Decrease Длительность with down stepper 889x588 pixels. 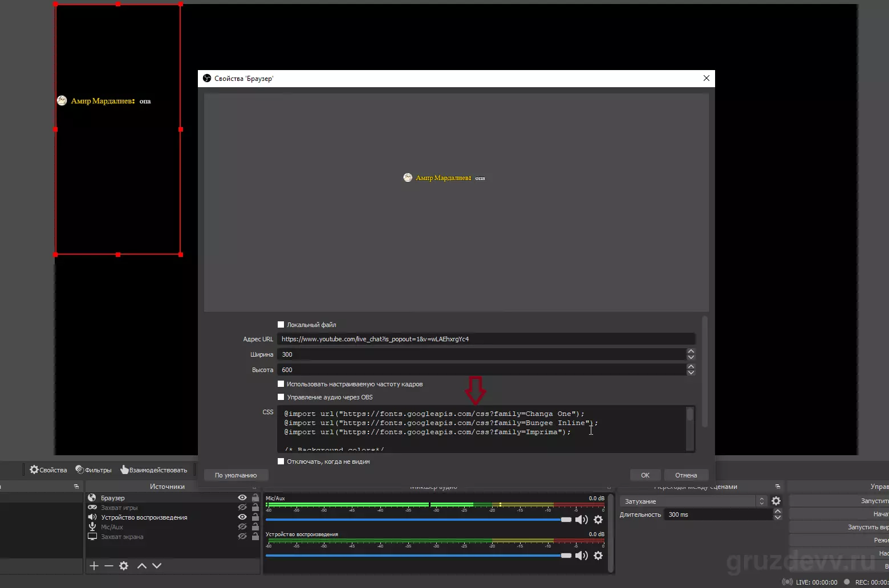[777, 517]
